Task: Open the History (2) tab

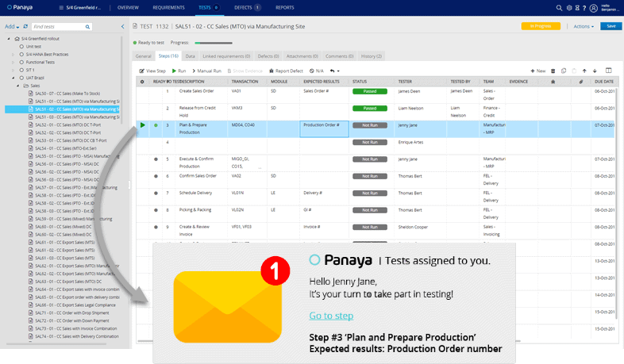Action: (x=372, y=56)
